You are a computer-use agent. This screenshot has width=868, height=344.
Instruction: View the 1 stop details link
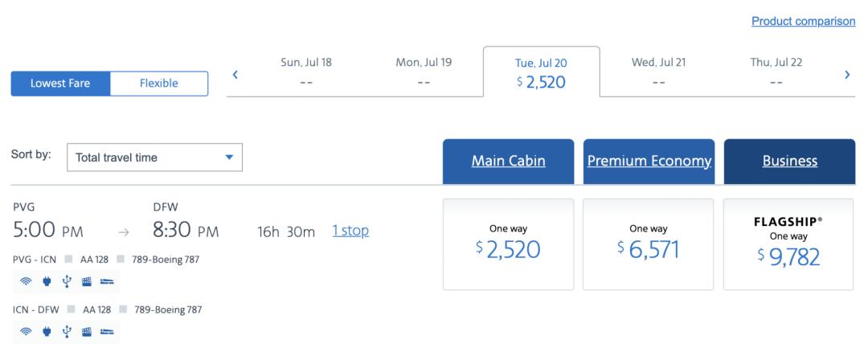point(350,231)
